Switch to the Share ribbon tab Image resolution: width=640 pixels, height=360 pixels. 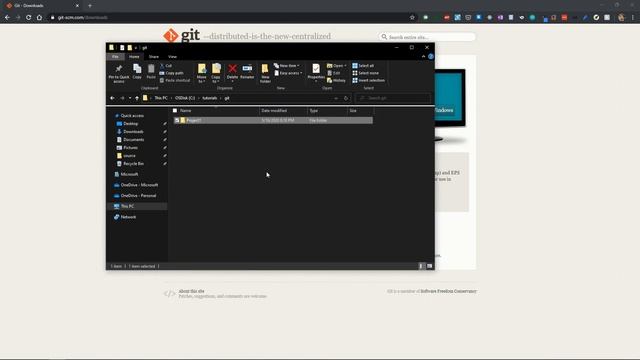(153, 57)
